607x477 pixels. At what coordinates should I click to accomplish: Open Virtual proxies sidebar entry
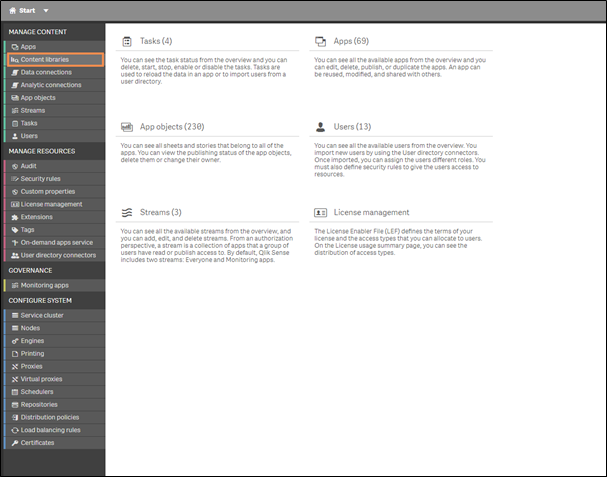[55, 379]
